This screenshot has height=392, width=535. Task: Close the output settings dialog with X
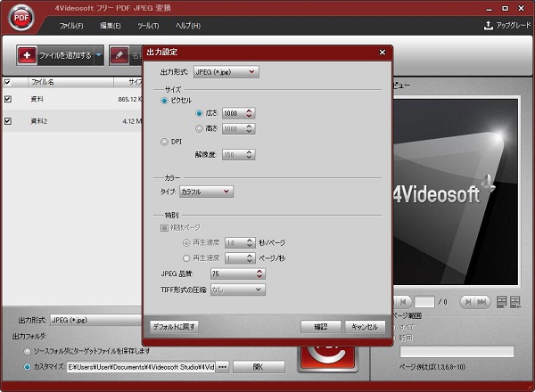pyautogui.click(x=383, y=53)
